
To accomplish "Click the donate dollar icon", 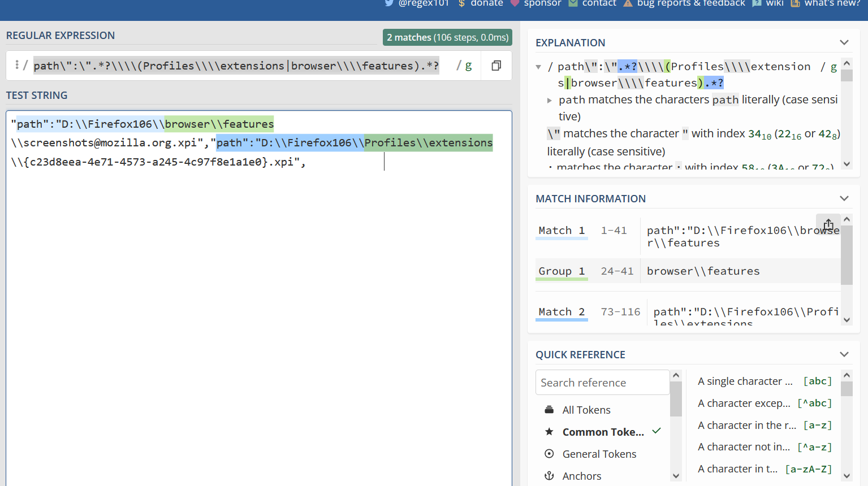I will coord(461,3).
